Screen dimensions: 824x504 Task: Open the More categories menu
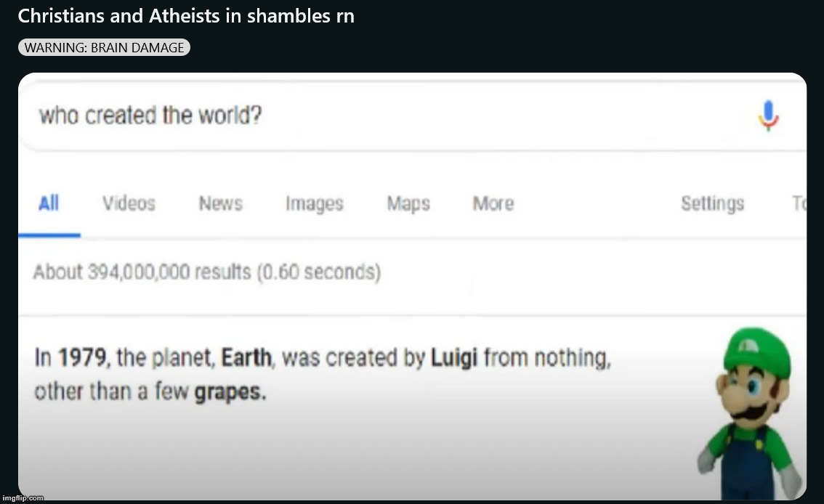(493, 204)
